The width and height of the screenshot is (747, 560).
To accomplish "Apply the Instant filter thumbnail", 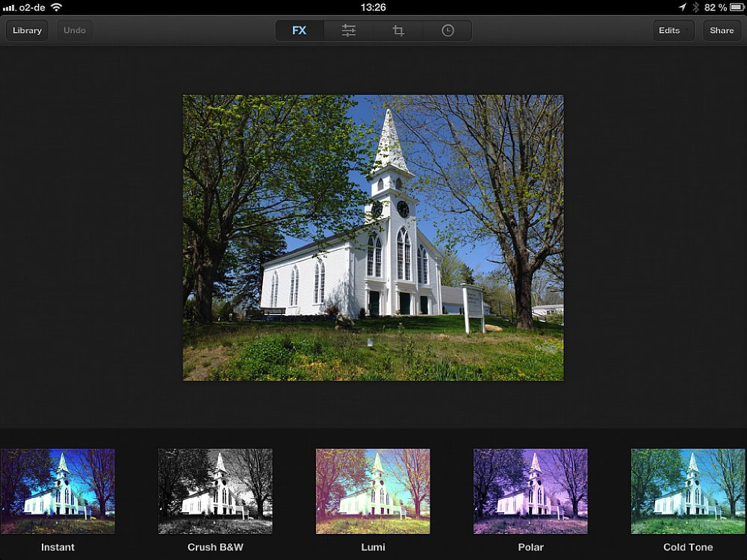I will pos(58,491).
